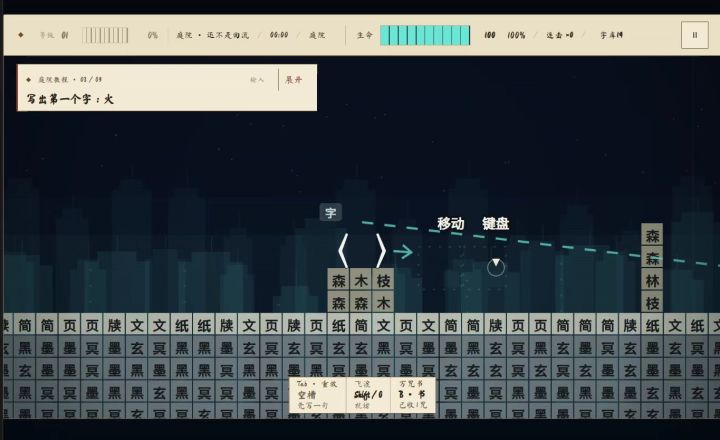Click the circular marker with down triangle
The height and width of the screenshot is (440, 720).
[496, 267]
